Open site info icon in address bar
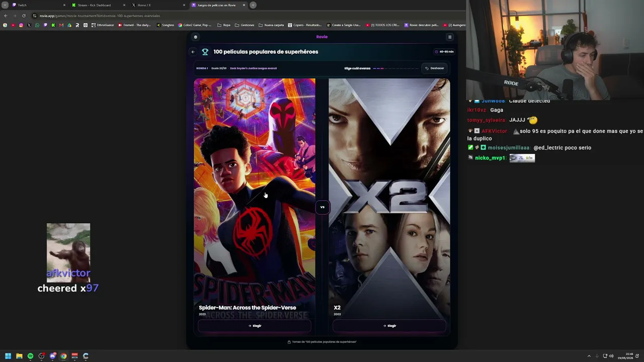Viewport: 644px width, 362px height. pos(35,16)
